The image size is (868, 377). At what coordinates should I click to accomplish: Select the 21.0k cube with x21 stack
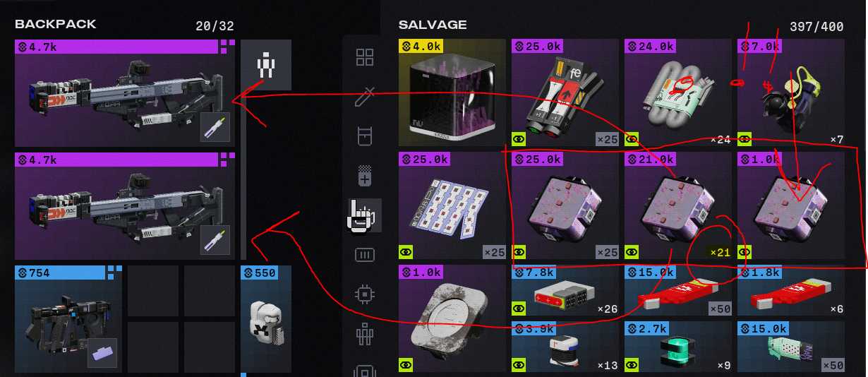678,205
